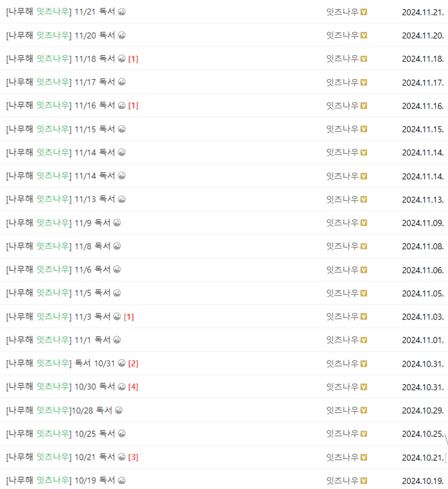Open author 잇츠나우 on the 11/08 row
The height and width of the screenshot is (489, 448).
(x=342, y=246)
